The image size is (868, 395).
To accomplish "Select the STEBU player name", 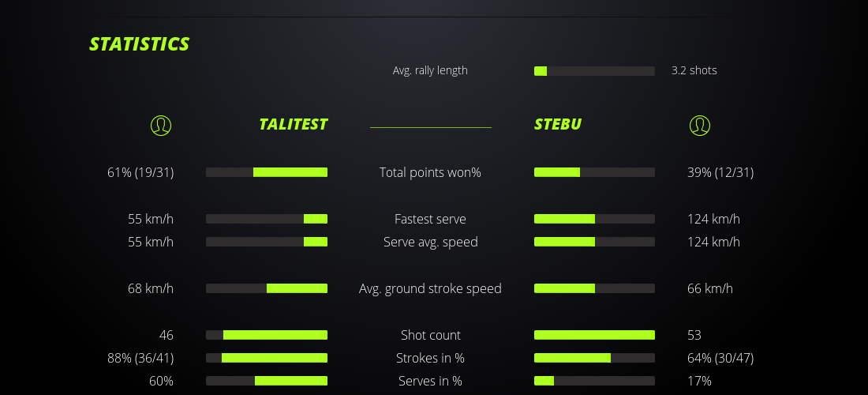I will tap(558, 124).
